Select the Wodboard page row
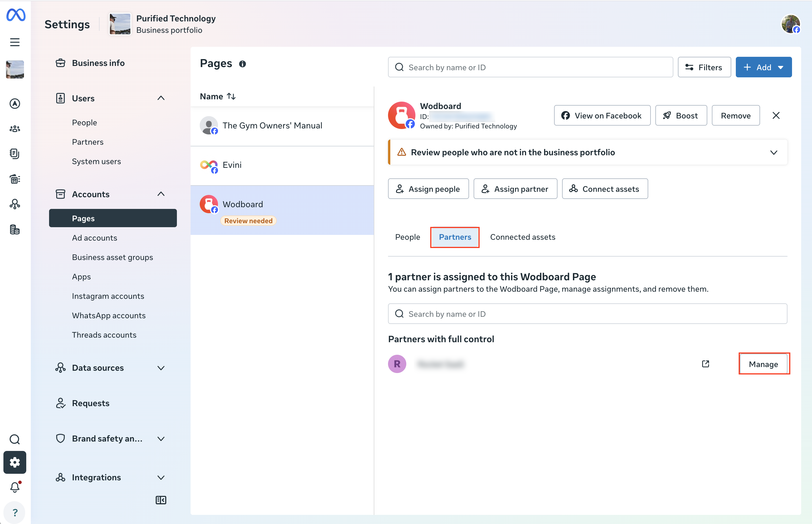The image size is (812, 524). pos(282,210)
